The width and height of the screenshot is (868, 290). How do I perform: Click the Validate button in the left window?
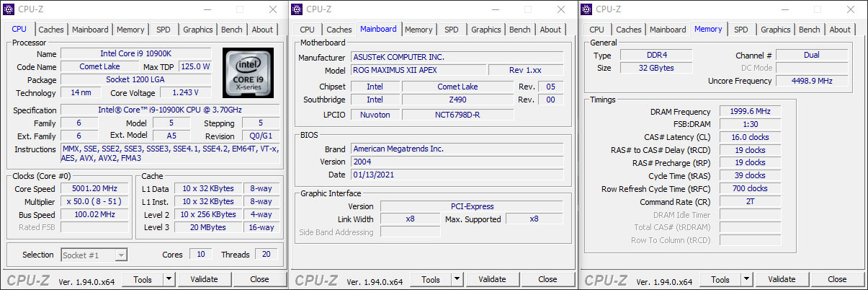coord(202,279)
